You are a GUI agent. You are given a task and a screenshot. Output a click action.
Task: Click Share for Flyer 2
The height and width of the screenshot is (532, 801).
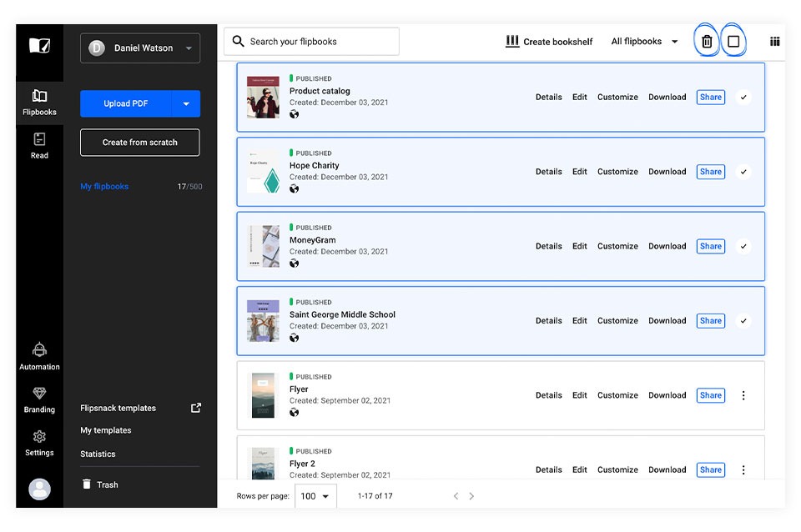pyautogui.click(x=711, y=469)
